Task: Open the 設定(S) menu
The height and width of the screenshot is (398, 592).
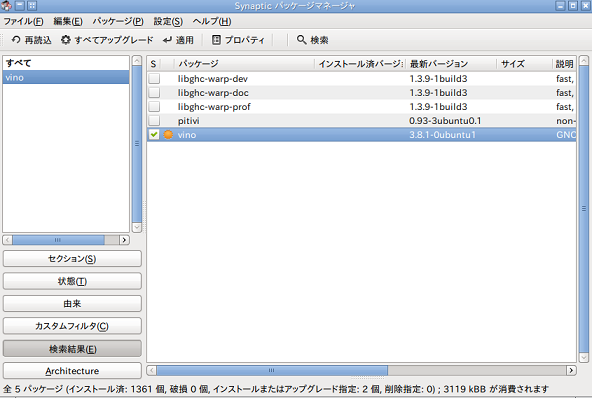Action: coord(168,22)
